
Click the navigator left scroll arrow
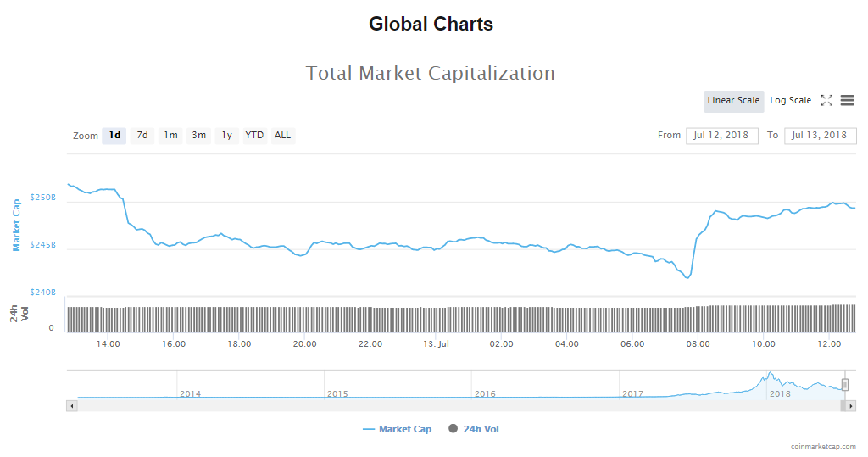click(x=72, y=406)
